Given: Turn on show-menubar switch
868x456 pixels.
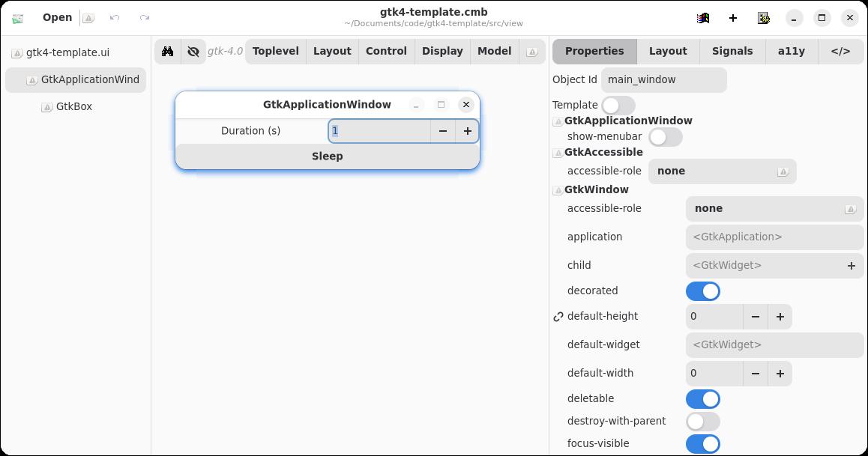Looking at the screenshot, I should (666, 136).
